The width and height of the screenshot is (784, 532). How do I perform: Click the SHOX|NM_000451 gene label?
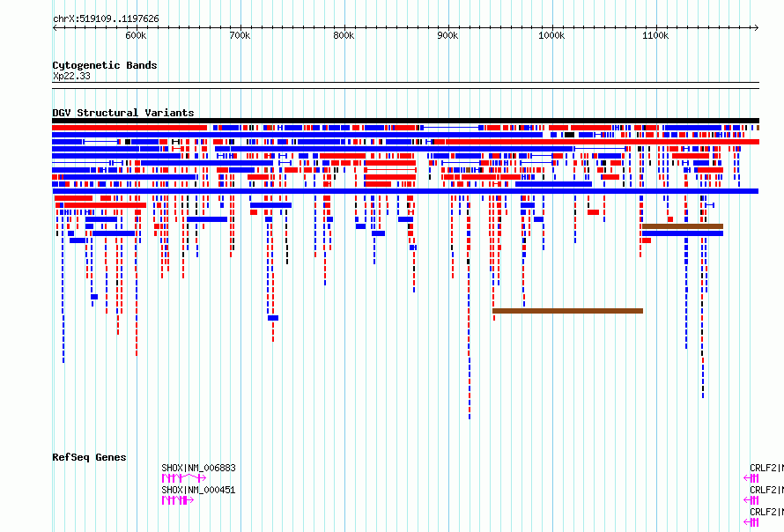(198, 490)
